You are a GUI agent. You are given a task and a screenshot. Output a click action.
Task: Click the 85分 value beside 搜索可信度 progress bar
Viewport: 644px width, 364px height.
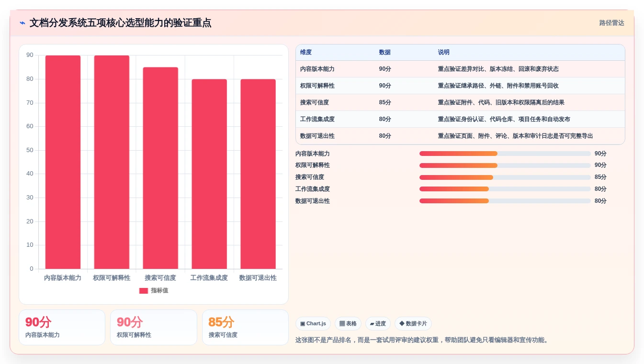click(600, 177)
